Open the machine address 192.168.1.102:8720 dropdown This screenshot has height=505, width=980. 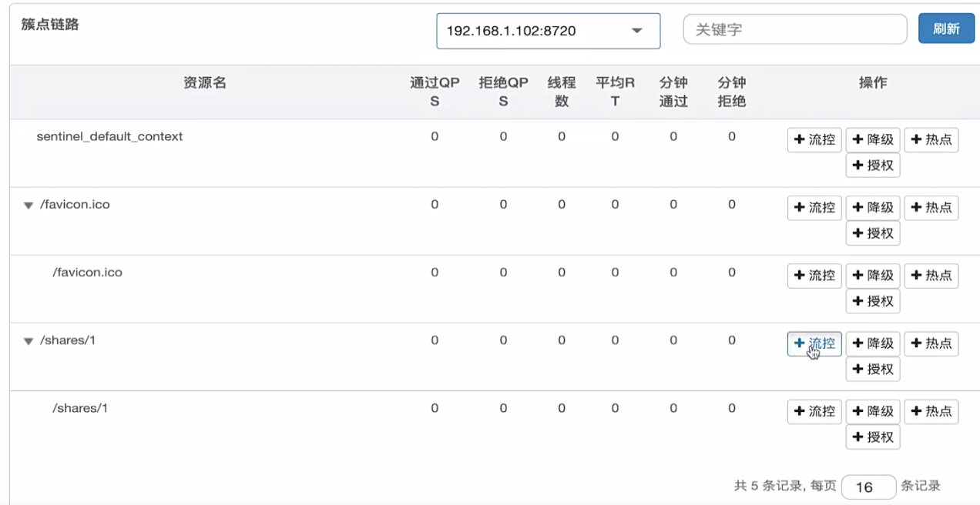[x=548, y=31]
